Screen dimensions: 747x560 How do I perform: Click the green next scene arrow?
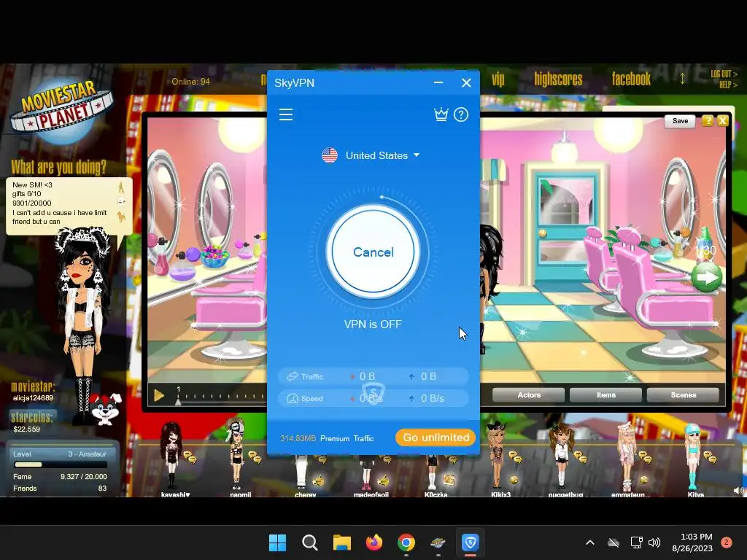tap(706, 277)
